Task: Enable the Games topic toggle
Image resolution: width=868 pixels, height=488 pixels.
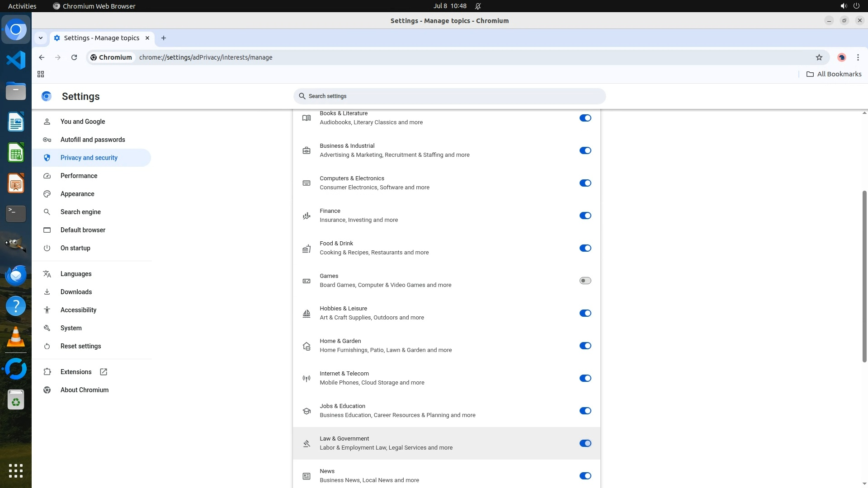Action: [585, 281]
